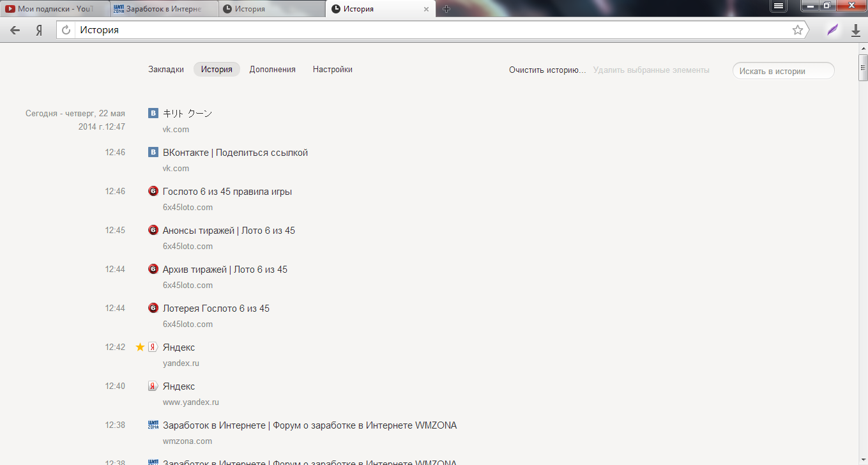Open ВКонтакте | Поделиться ссылкой entry
Image resolution: width=868 pixels, height=465 pixels.
236,153
